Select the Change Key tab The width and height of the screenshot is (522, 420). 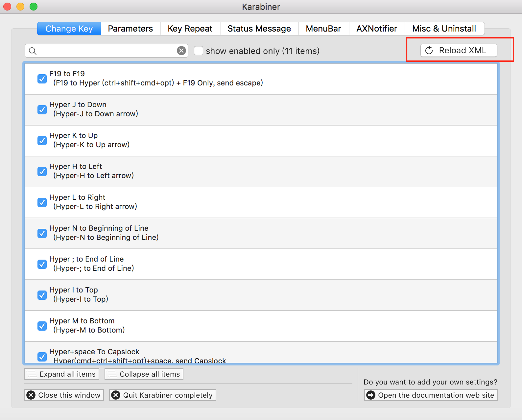click(x=69, y=29)
